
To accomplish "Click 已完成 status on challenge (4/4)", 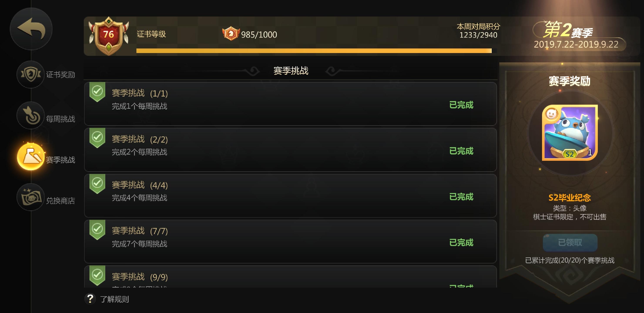I will [461, 196].
